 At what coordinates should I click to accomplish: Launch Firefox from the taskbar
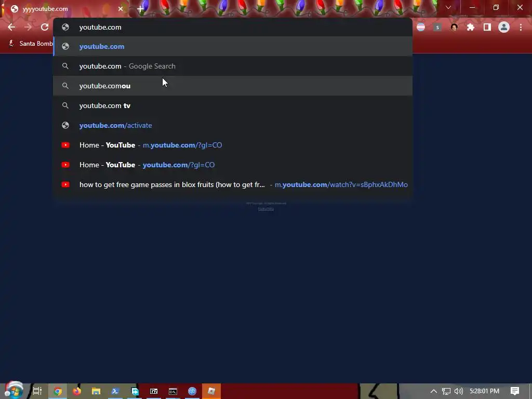point(77,391)
